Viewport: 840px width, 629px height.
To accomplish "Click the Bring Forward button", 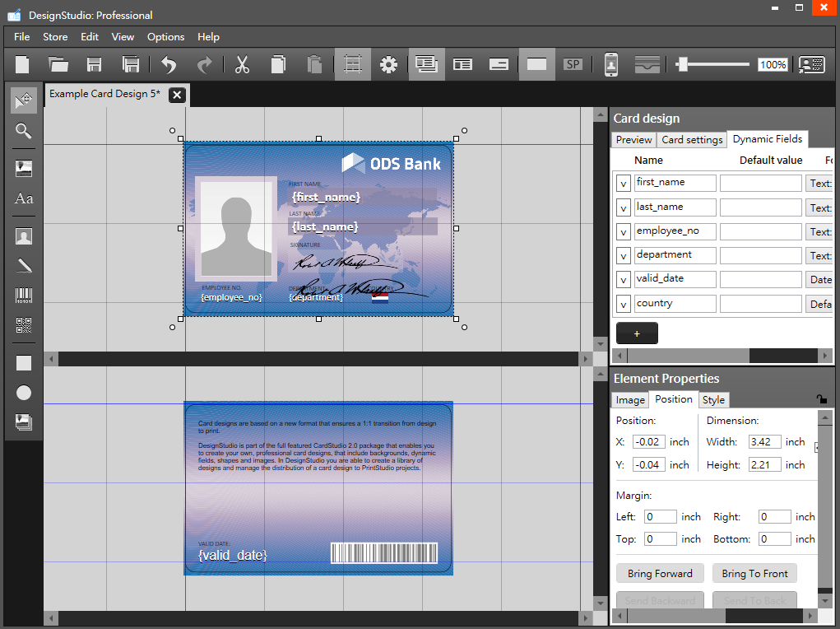I will (660, 574).
